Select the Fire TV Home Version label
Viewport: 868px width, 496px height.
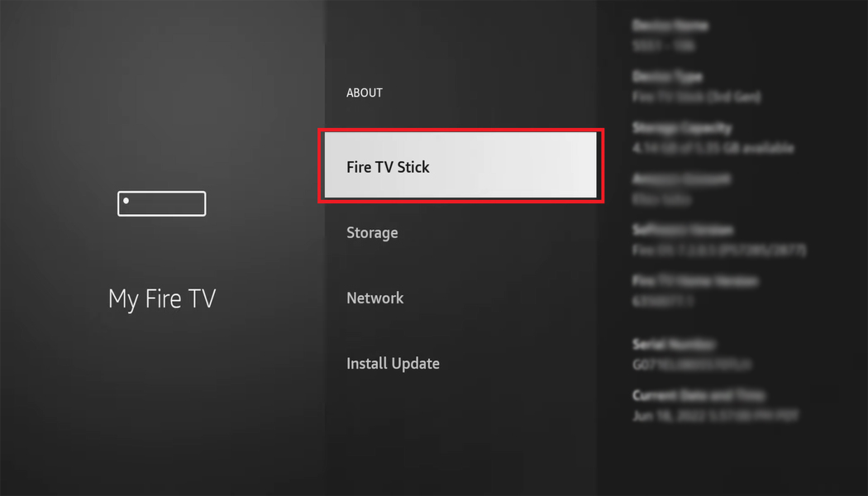tap(695, 281)
